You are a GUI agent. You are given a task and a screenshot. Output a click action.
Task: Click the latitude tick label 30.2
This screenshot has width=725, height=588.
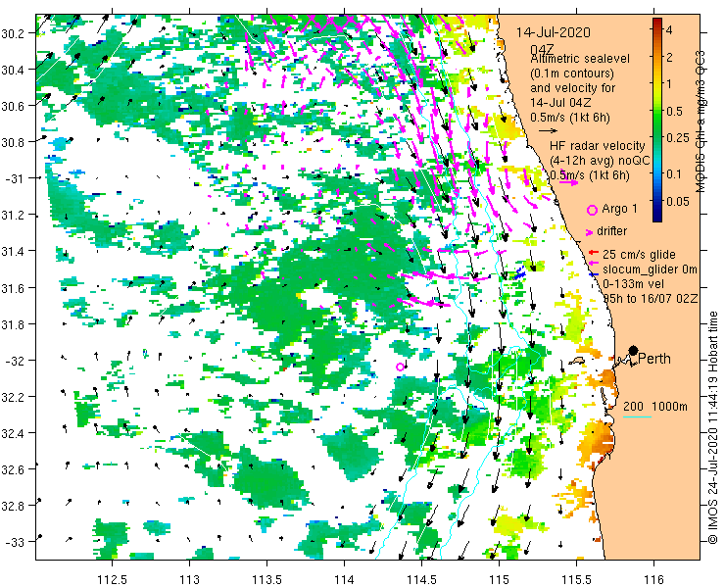coord(13,33)
